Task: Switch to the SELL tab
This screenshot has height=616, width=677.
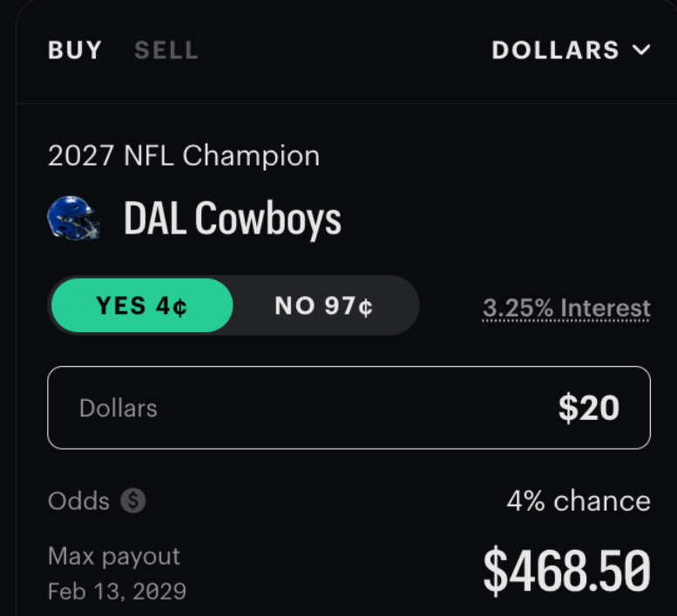Action: (166, 50)
